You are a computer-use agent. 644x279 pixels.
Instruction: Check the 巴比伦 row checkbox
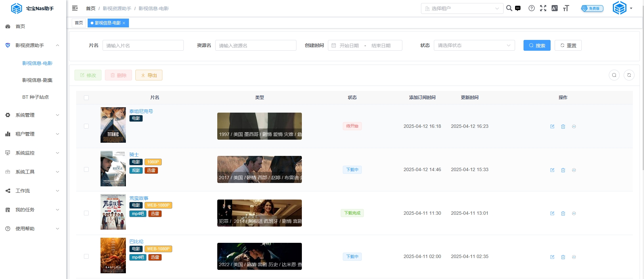coord(86,256)
